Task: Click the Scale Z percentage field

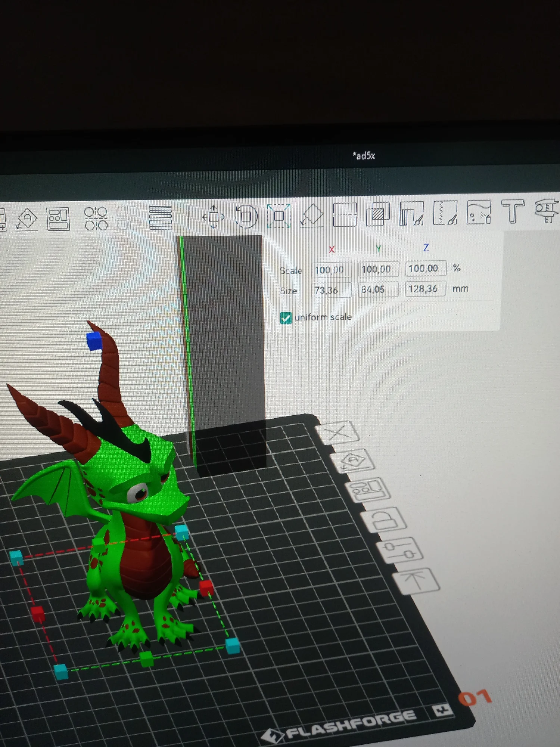Action: point(426,268)
